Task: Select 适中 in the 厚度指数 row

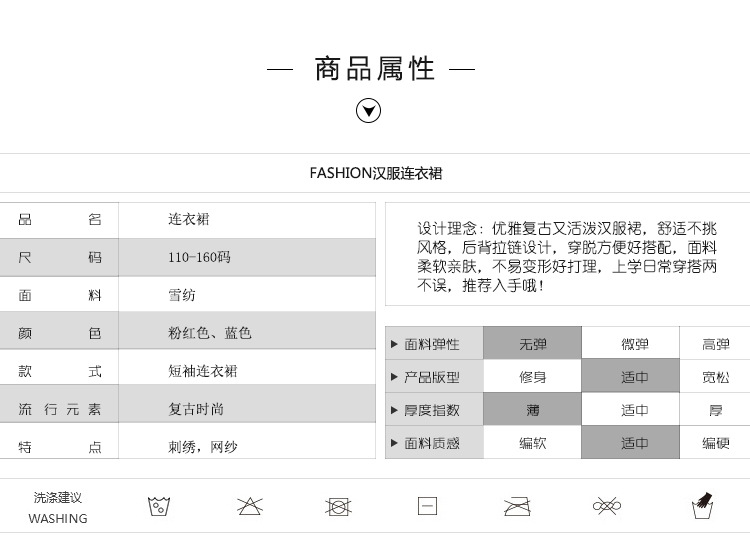Action: pyautogui.click(x=630, y=410)
